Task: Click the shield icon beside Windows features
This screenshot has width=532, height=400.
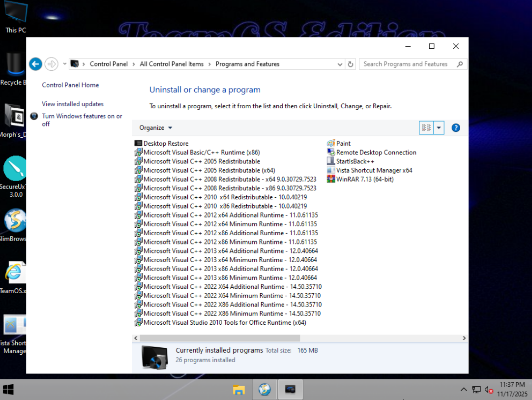Action: pos(34,116)
